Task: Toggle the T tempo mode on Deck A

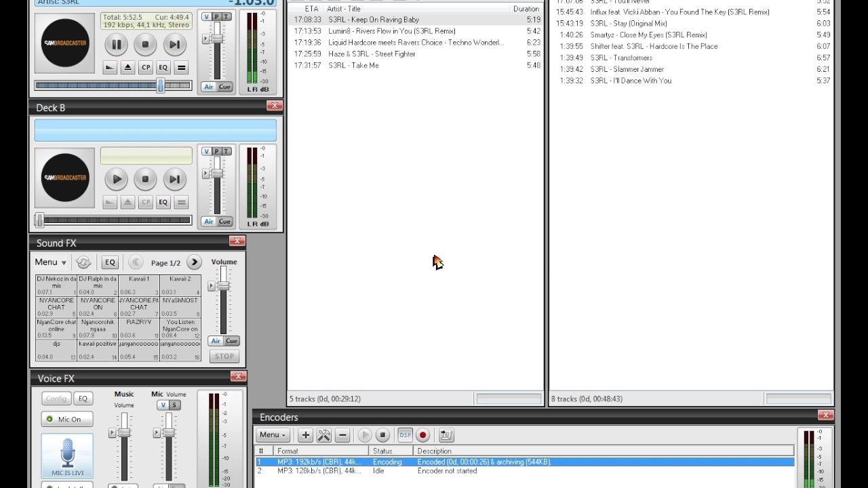Action: click(x=226, y=16)
